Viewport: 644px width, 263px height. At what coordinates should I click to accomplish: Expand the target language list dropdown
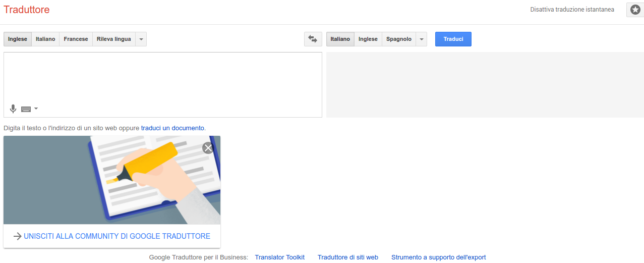click(421, 39)
